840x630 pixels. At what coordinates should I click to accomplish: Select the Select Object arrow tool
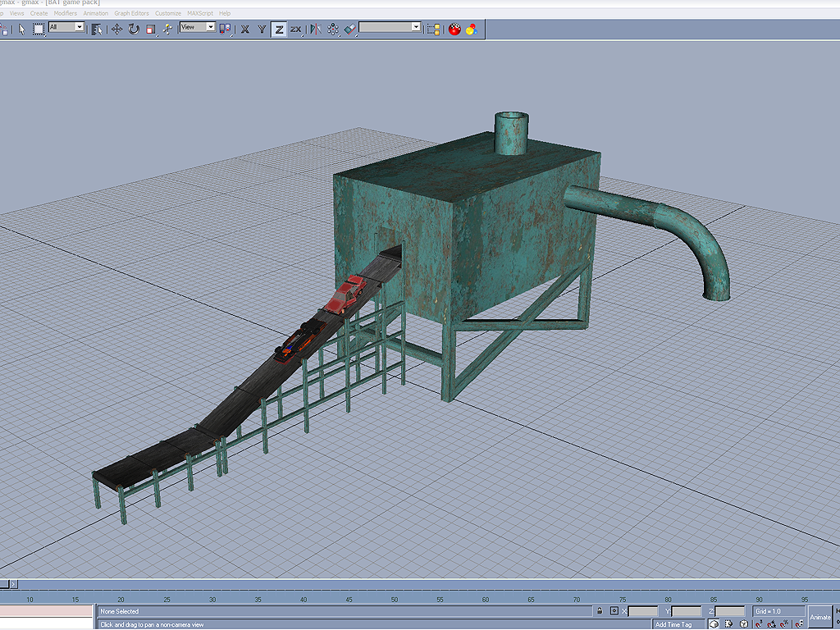(x=21, y=29)
